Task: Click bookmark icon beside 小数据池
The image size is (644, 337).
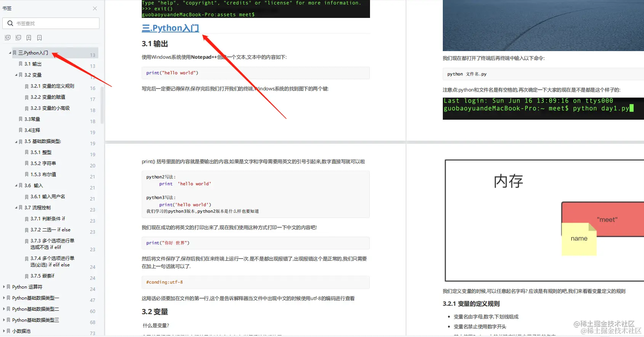Action: tap(8, 331)
